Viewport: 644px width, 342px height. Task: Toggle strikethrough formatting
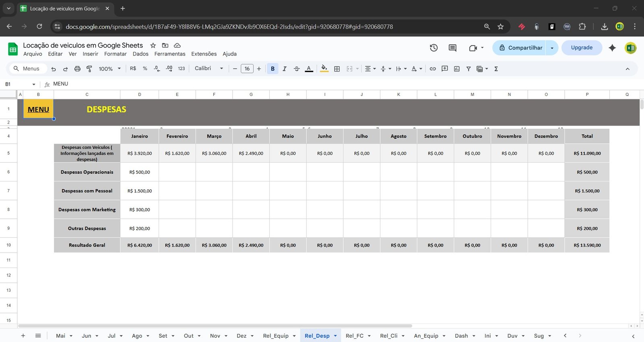coord(297,69)
